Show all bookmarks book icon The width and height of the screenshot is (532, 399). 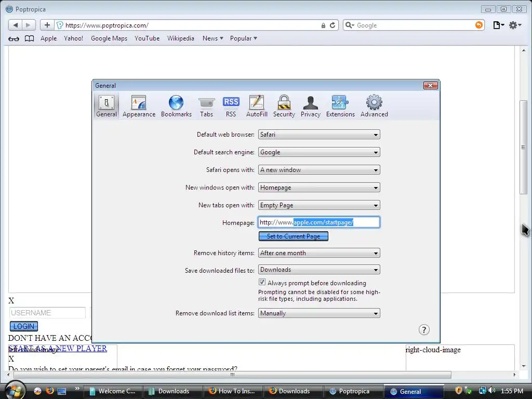tap(30, 38)
